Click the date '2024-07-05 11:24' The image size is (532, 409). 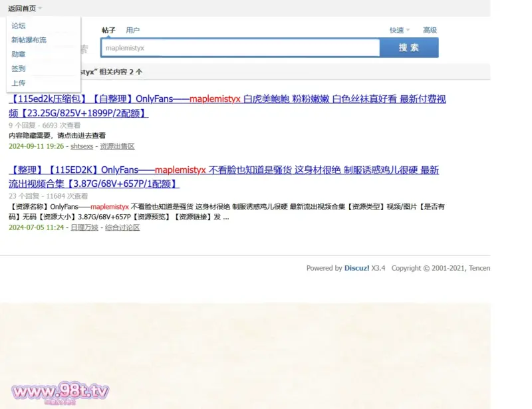click(37, 227)
